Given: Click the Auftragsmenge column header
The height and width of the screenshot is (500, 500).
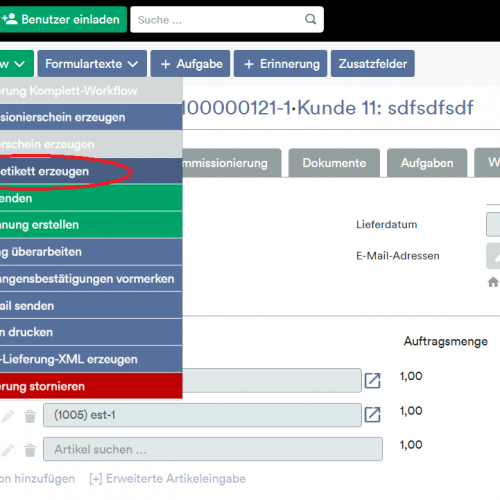Looking at the screenshot, I should tap(446, 341).
